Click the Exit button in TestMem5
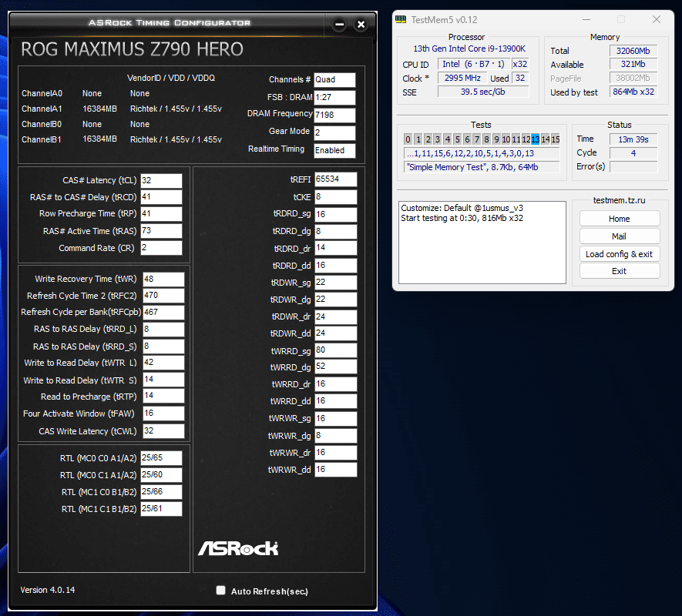Screen dimensions: 682x616 click(620, 271)
